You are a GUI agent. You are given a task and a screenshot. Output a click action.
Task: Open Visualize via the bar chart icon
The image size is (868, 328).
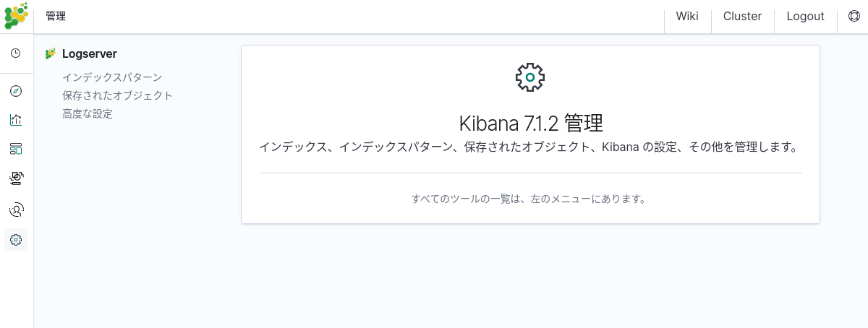(16, 120)
